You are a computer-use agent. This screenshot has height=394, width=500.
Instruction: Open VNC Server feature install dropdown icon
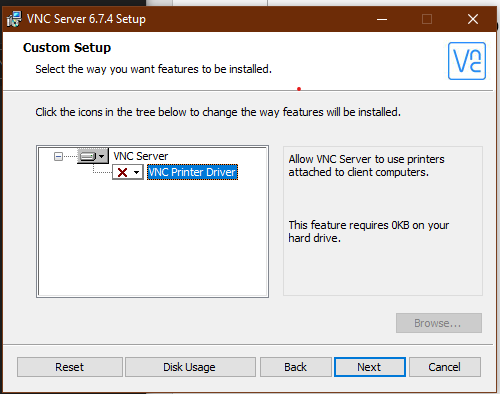point(93,156)
